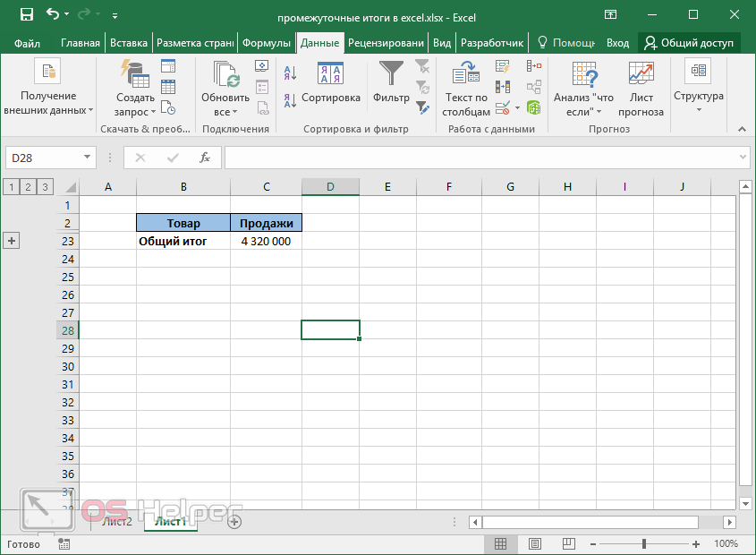Expand the Структура group dropdown
The width and height of the screenshot is (756, 555).
pos(698,86)
